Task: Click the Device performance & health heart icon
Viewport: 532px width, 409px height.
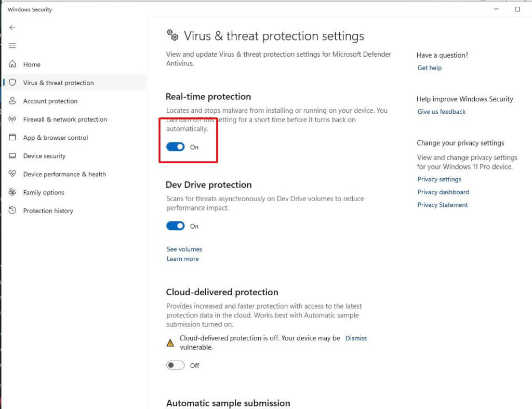Action: coord(12,174)
